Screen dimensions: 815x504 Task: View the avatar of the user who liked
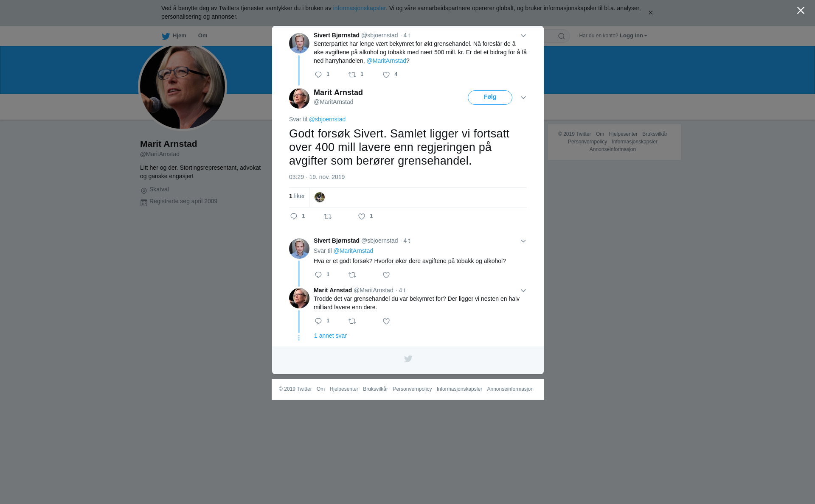click(x=320, y=197)
